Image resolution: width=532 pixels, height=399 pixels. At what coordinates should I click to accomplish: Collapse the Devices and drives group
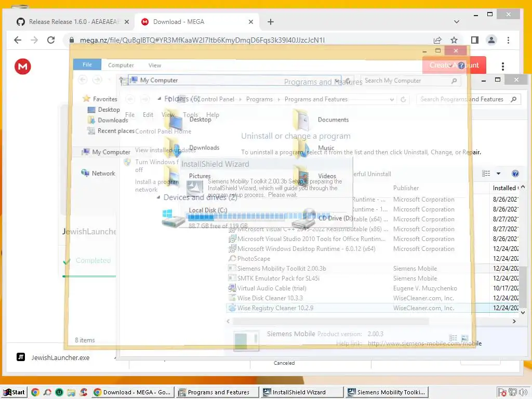click(158, 197)
